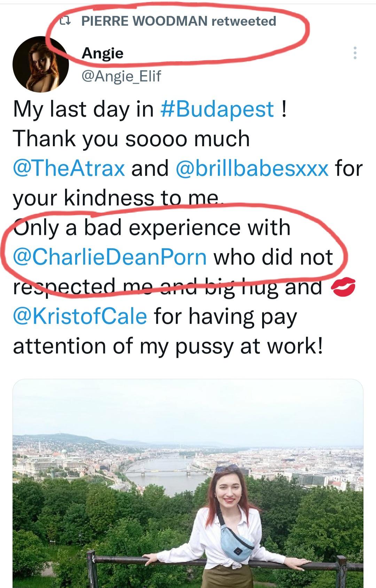This screenshot has width=376, height=588.
Task: Click the Angie display name
Action: point(102,53)
